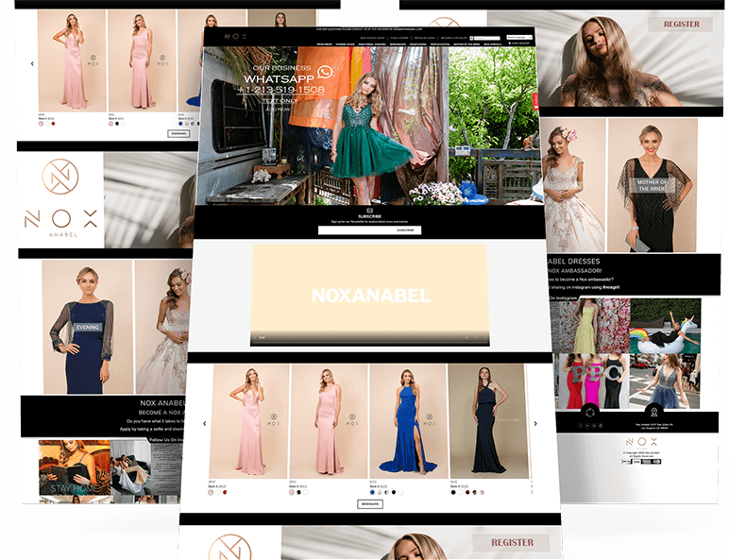Click the Bridesmaids button below the center carousel
This screenshot has height=560, width=729.
click(369, 504)
